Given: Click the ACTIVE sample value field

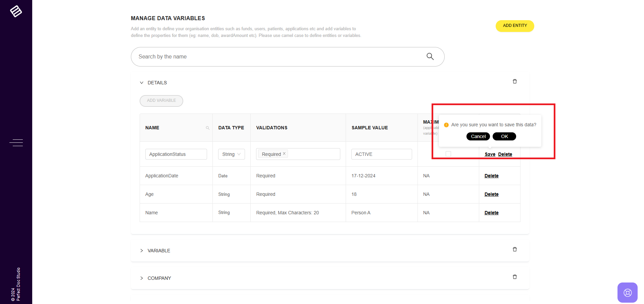Looking at the screenshot, I should (x=381, y=154).
